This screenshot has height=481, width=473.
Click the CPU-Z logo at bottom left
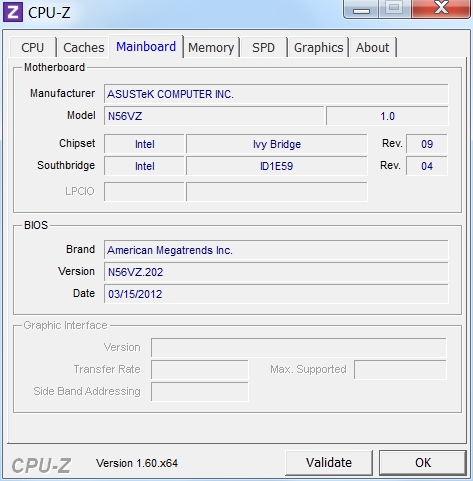click(41, 465)
